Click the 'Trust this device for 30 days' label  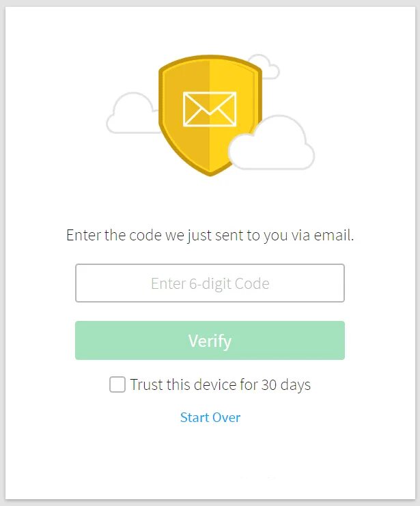point(220,384)
